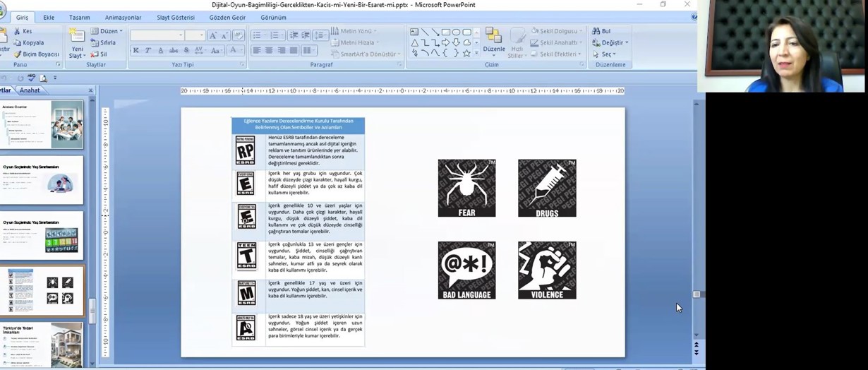Switch to the Anahat outline tab
Image resolution: width=868 pixels, height=370 pixels.
click(30, 90)
